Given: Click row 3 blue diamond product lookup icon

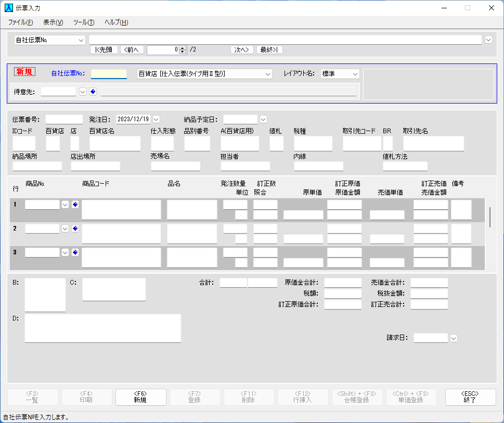Looking at the screenshot, I should [75, 252].
